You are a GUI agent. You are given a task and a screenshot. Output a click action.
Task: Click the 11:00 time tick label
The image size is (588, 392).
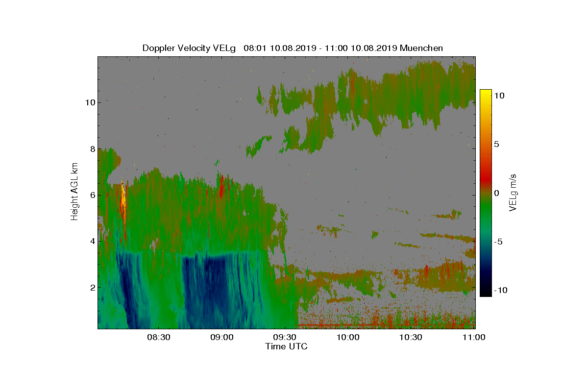pos(473,337)
